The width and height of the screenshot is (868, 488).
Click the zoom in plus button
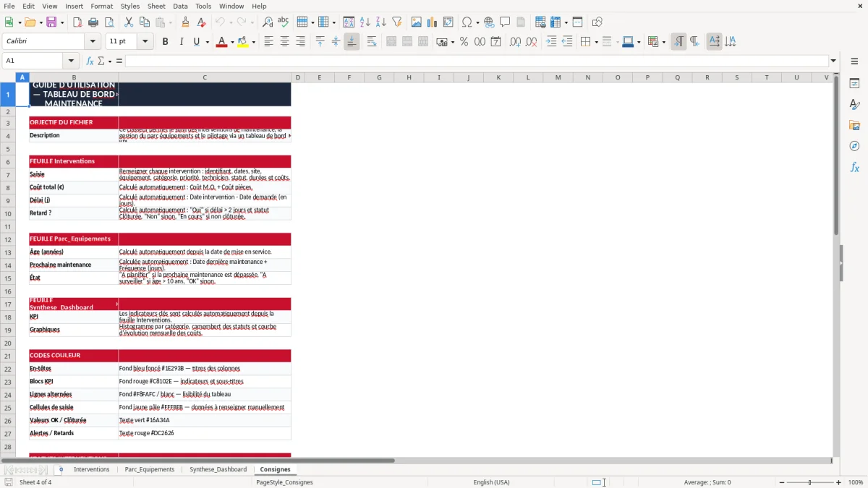tap(839, 482)
